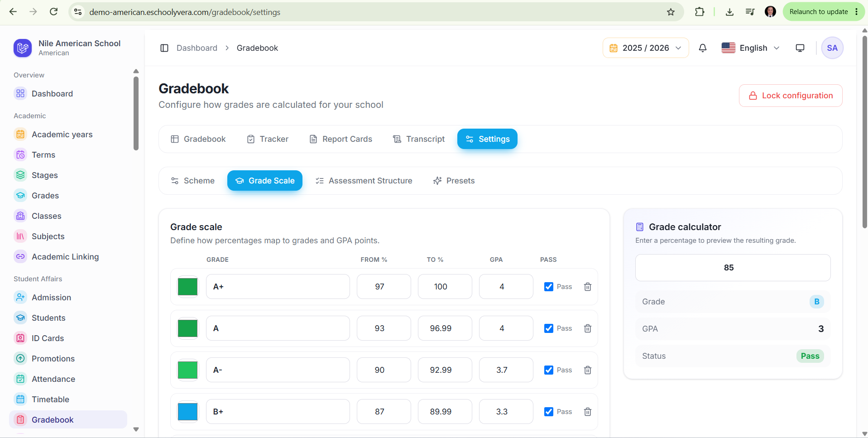Click the Nile American School logo
The width and height of the screenshot is (868, 438).
coord(23,48)
